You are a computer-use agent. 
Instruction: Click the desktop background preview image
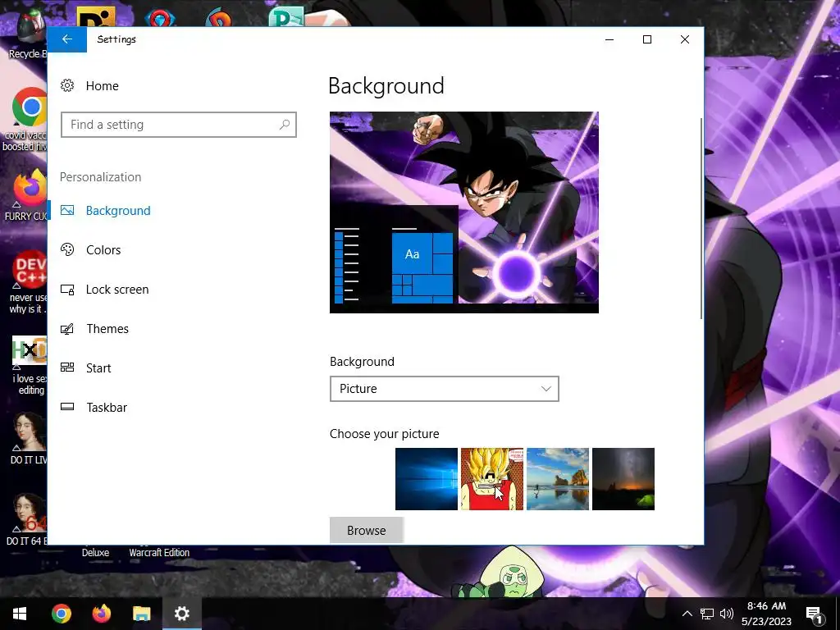tap(464, 212)
